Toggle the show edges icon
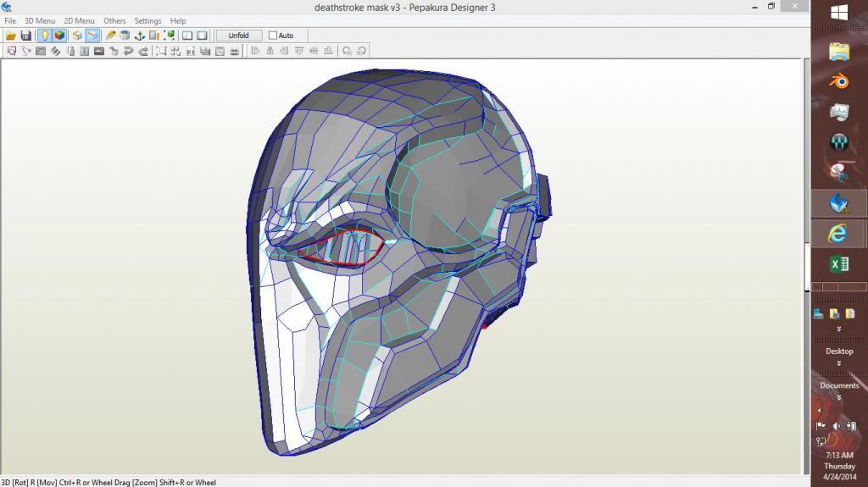 [x=92, y=36]
